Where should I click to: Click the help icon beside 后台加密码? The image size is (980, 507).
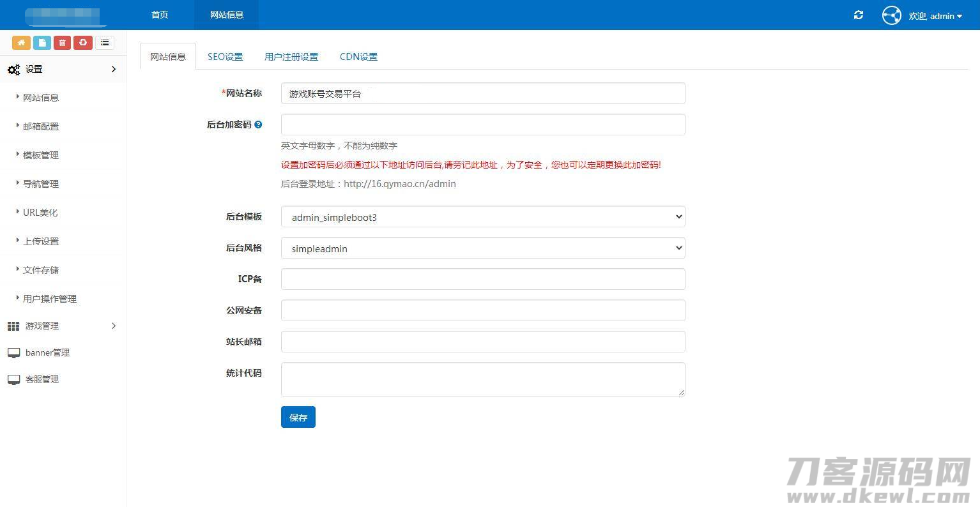pos(258,125)
